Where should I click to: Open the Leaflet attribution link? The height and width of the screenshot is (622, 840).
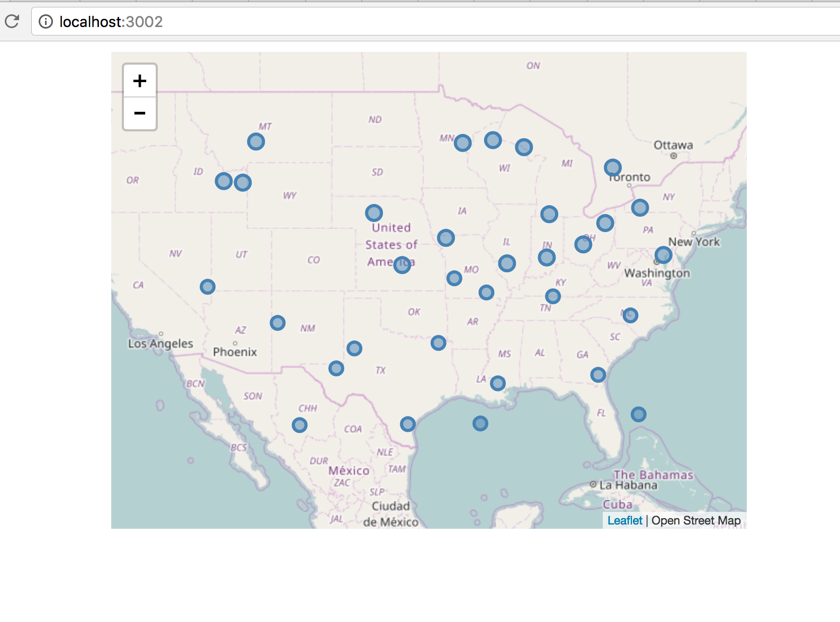624,520
